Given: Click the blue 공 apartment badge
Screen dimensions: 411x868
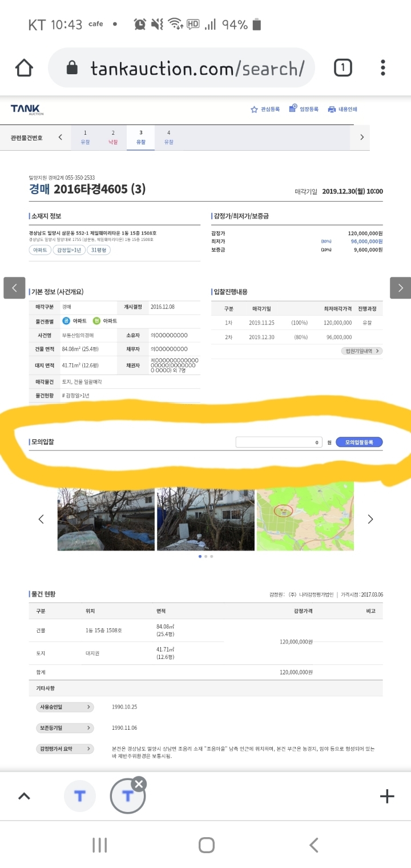Looking at the screenshot, I should click(x=66, y=321).
